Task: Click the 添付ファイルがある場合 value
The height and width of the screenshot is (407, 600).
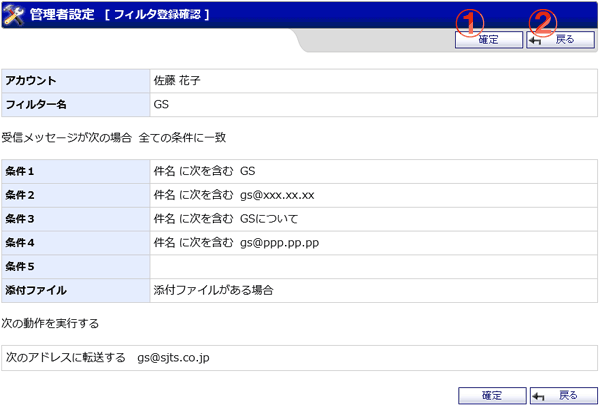Action: 214,290
